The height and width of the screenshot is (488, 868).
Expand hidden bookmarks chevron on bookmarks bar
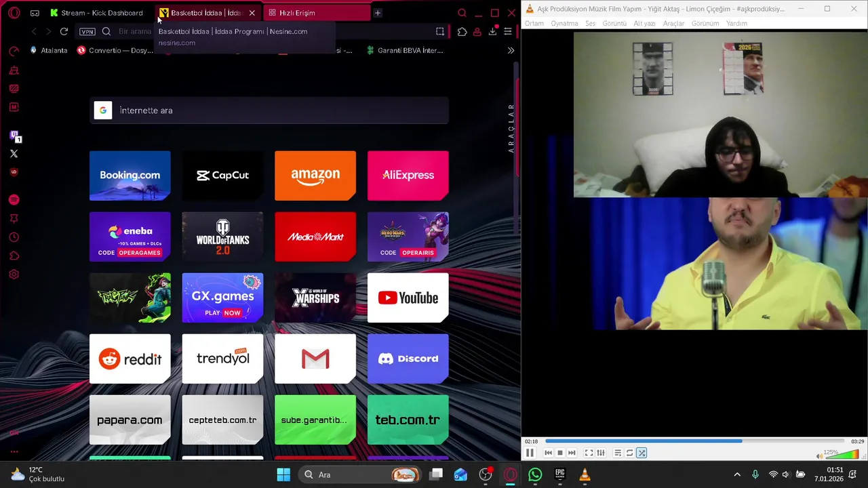[x=511, y=50]
